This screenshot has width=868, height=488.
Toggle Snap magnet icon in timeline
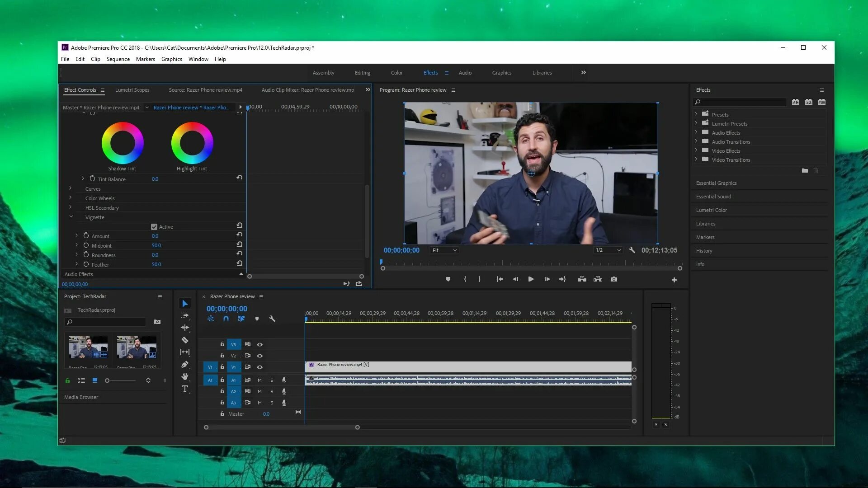[226, 319]
